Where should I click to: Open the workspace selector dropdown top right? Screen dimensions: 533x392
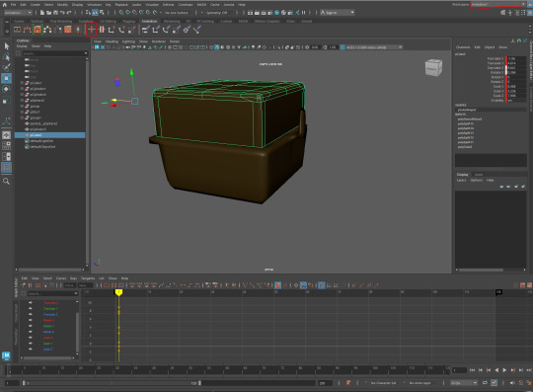pyautogui.click(x=498, y=4)
